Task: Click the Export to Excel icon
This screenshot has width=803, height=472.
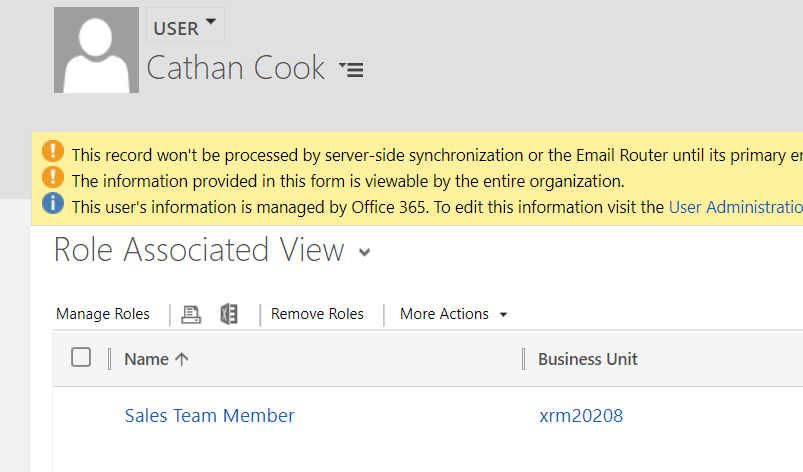Action: pyautogui.click(x=229, y=314)
